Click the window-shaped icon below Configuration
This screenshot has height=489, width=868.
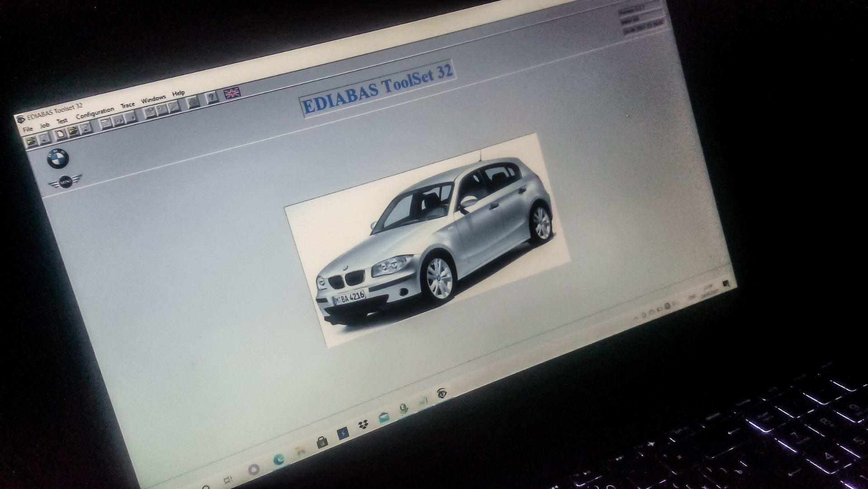point(106,123)
